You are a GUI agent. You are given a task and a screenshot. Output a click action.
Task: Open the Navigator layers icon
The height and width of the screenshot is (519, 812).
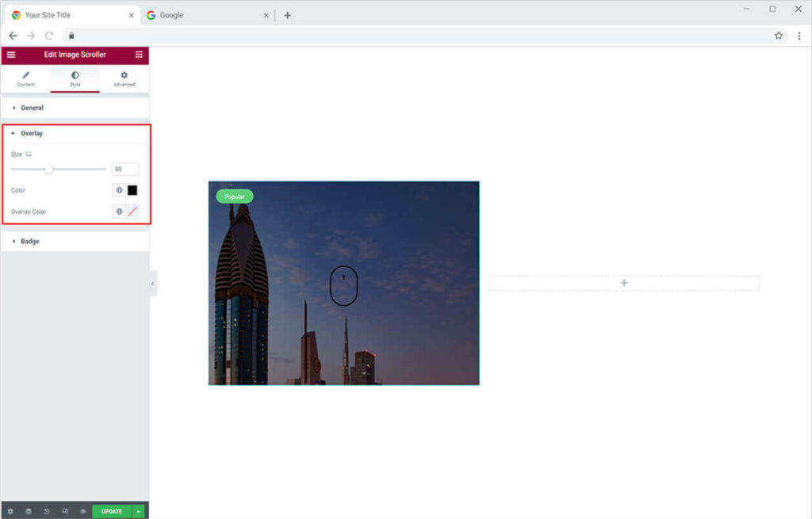[29, 511]
